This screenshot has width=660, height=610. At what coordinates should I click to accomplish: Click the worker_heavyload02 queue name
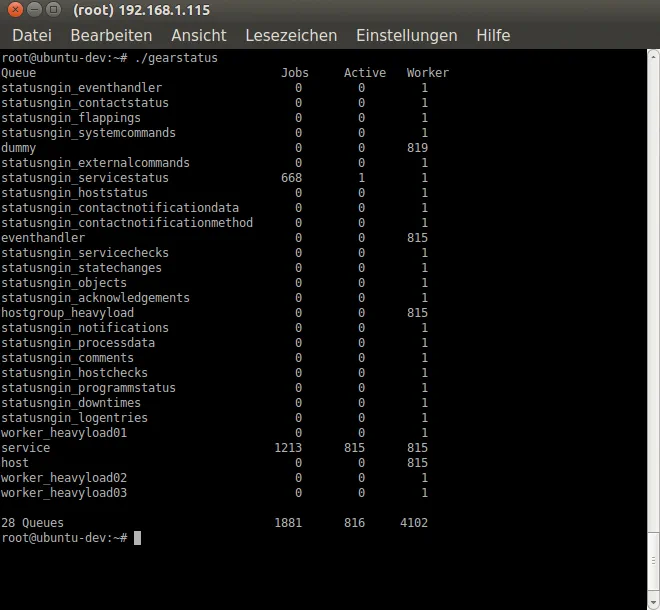[64, 478]
